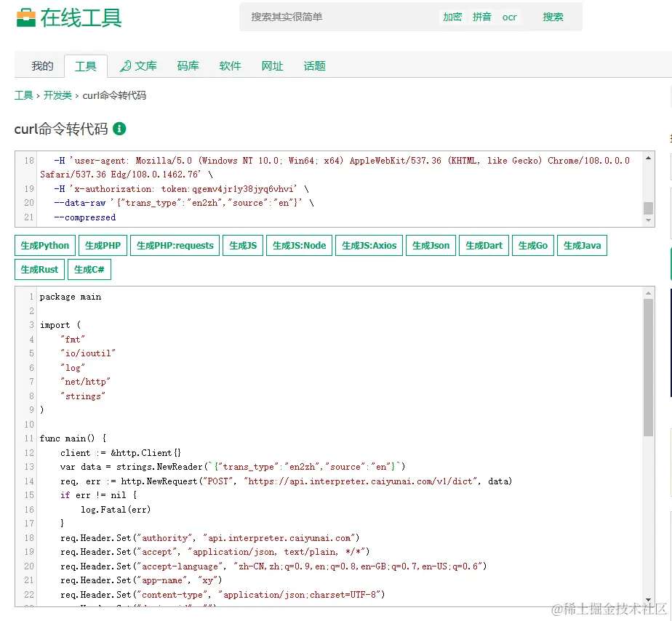Focus the 搜索其实很简单 search field
The image size is (672, 621).
click(339, 17)
